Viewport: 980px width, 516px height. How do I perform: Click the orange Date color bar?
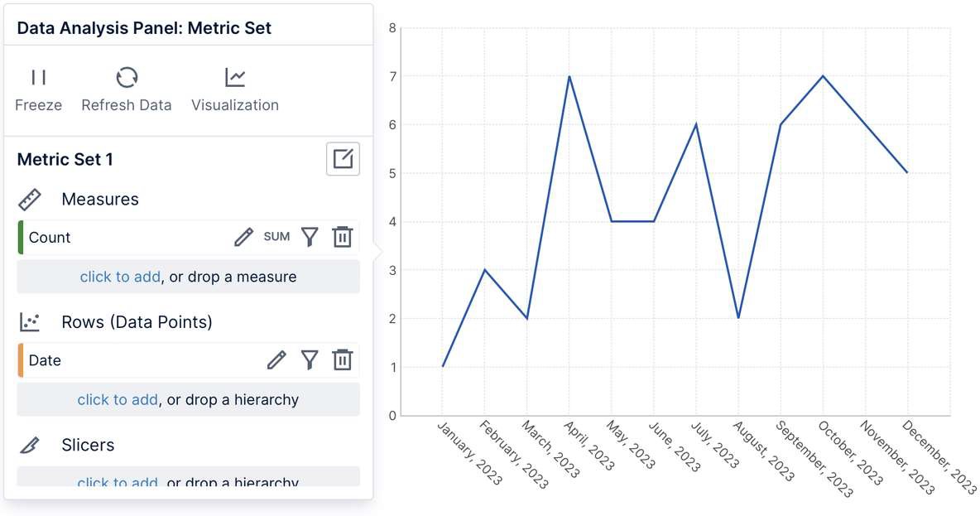tap(20, 360)
